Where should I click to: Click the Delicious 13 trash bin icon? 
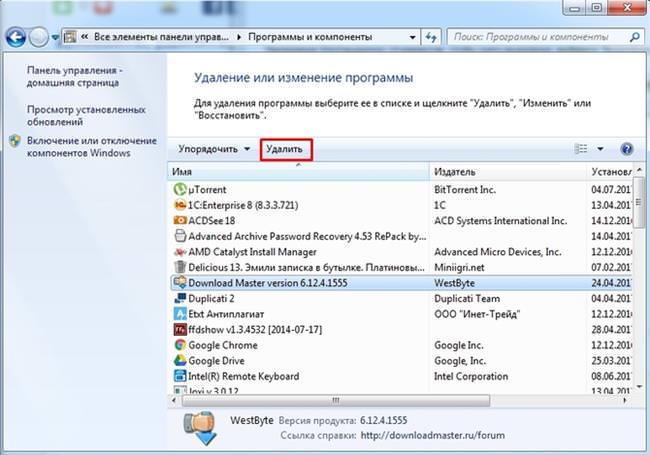180,267
